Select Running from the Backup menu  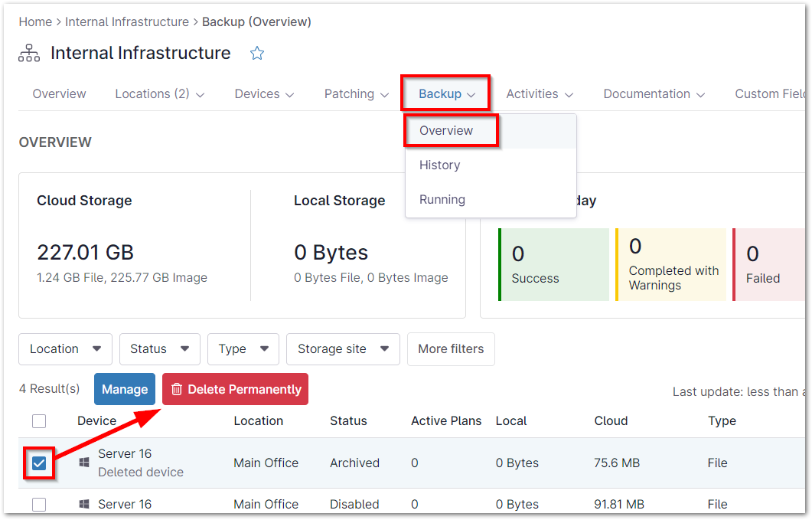(x=442, y=199)
